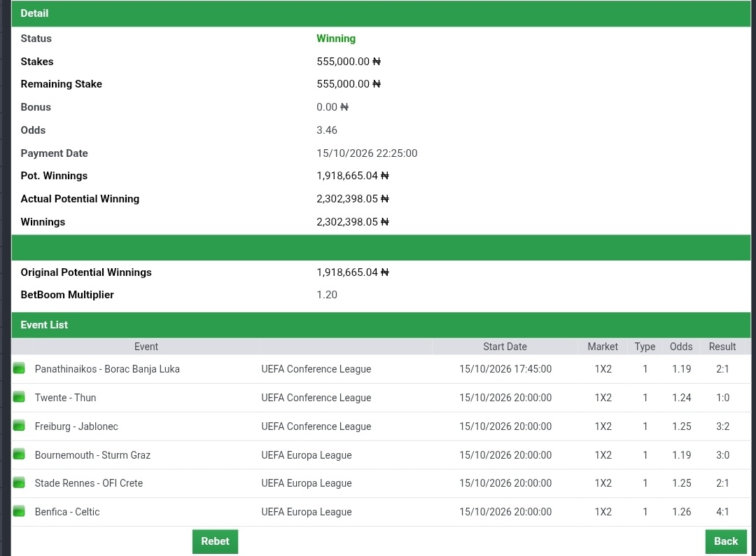Select Pot. Winnings value 1,918,665.04
The image size is (756, 556).
[x=352, y=176]
